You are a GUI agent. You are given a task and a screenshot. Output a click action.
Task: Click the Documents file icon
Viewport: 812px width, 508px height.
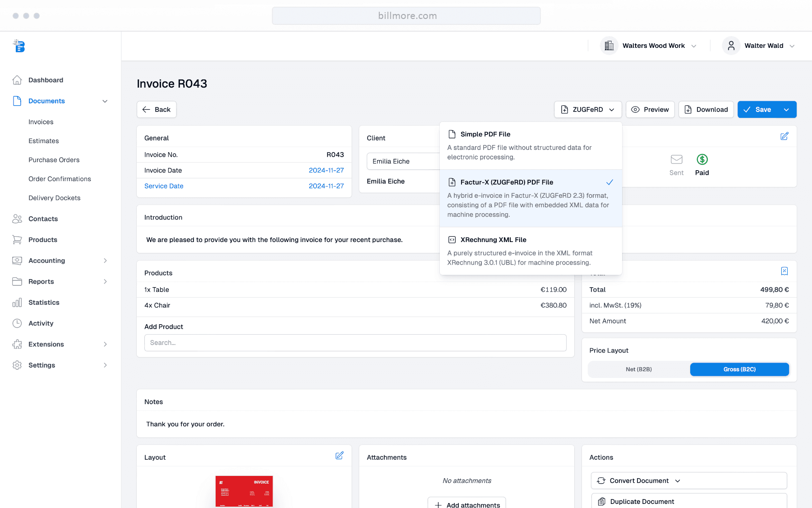pos(17,101)
